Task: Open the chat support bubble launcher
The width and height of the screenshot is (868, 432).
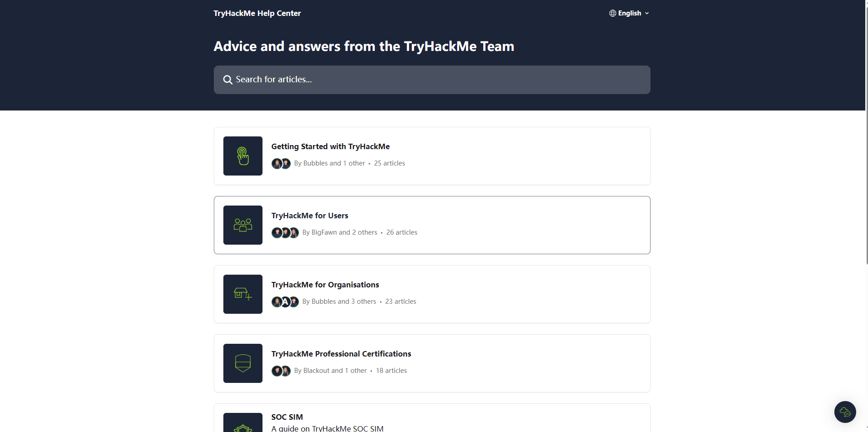Action: pyautogui.click(x=845, y=412)
